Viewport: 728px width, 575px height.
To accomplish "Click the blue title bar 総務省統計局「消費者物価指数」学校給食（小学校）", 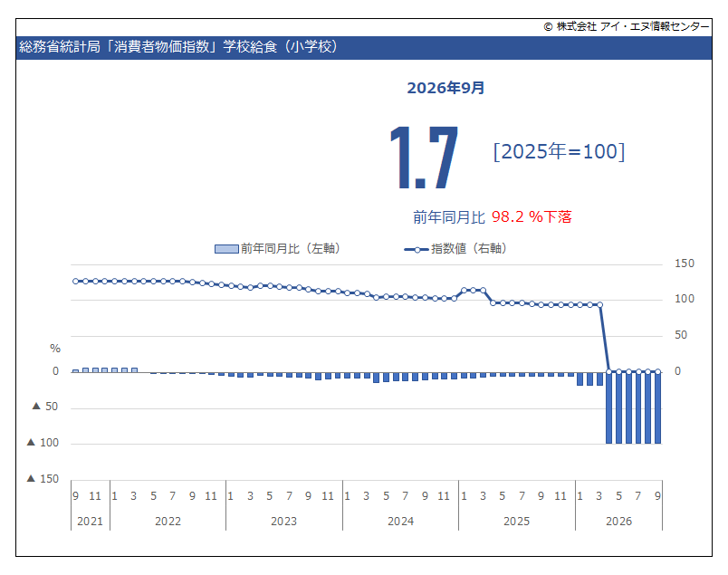I will [x=363, y=47].
